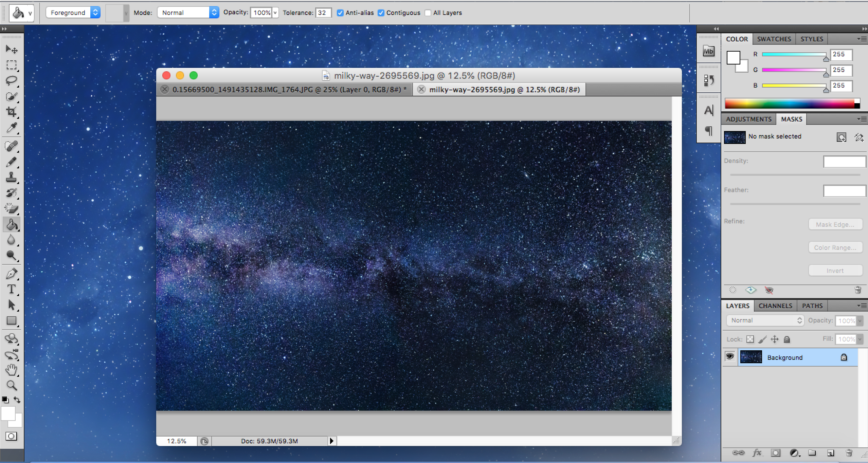Select the Path Selection tool
This screenshot has height=463, width=868.
pyautogui.click(x=12, y=305)
